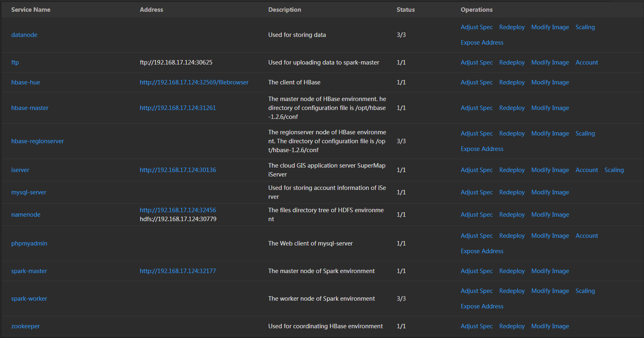Open namenode HTTP address port 32456

tap(178, 210)
